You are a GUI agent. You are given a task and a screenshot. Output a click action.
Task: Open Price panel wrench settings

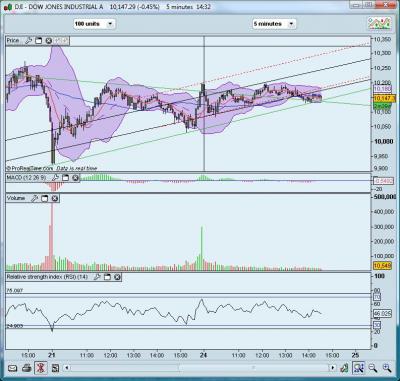click(x=28, y=41)
